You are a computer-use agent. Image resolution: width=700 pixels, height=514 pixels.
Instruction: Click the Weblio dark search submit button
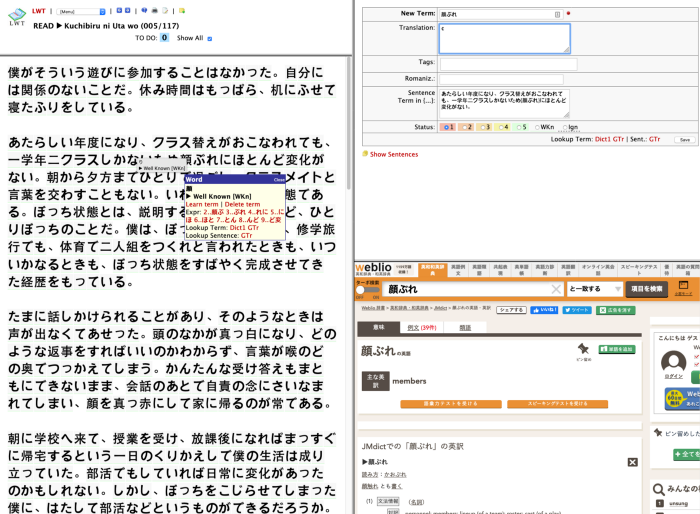pyautogui.click(x=646, y=289)
